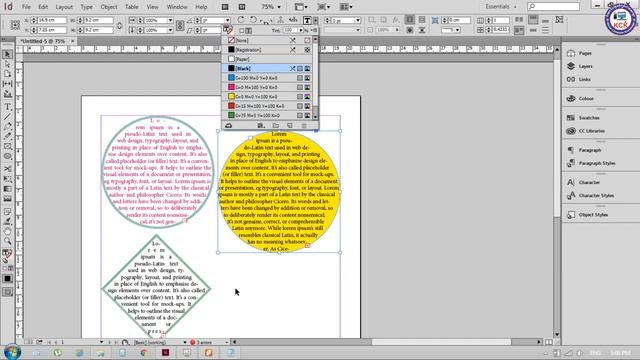This screenshot has height=360, width=640.
Task: Open the Character panel
Action: pyautogui.click(x=589, y=182)
